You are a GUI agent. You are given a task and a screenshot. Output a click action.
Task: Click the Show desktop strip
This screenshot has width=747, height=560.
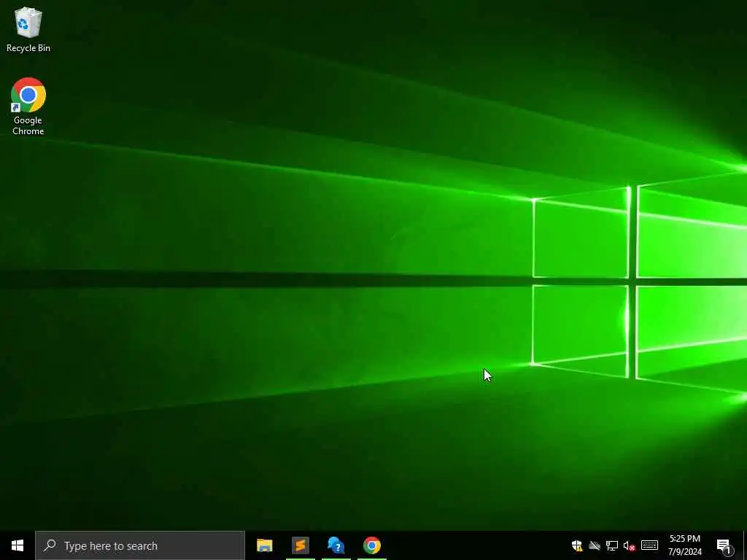coord(745,545)
